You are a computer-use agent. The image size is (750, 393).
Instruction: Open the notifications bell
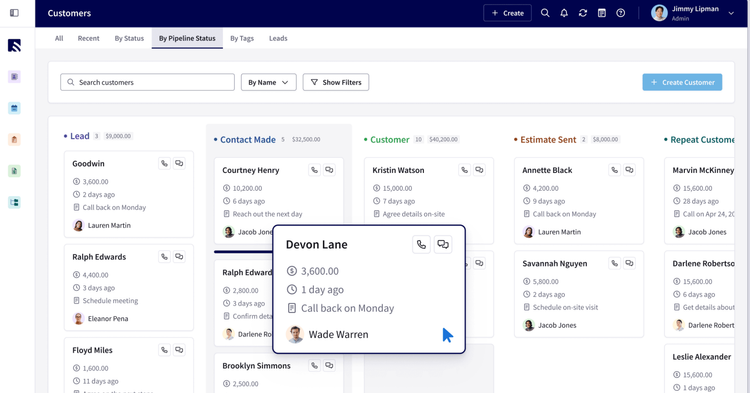564,13
